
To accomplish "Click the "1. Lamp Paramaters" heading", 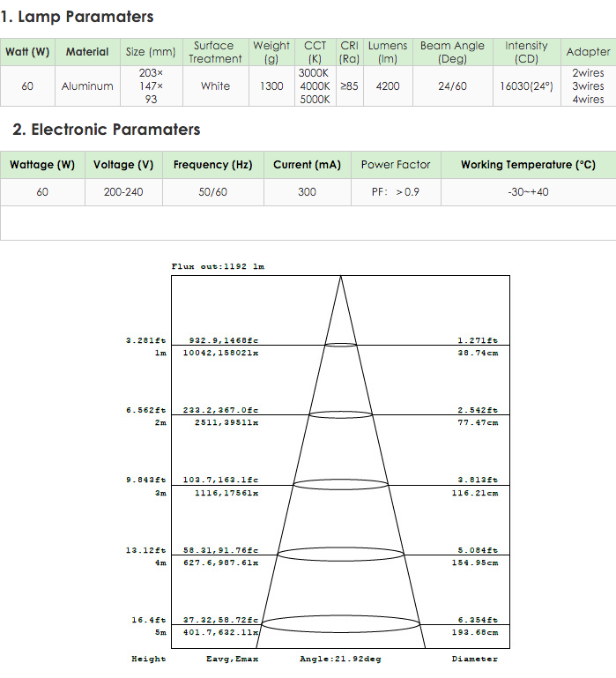I will (x=78, y=17).
